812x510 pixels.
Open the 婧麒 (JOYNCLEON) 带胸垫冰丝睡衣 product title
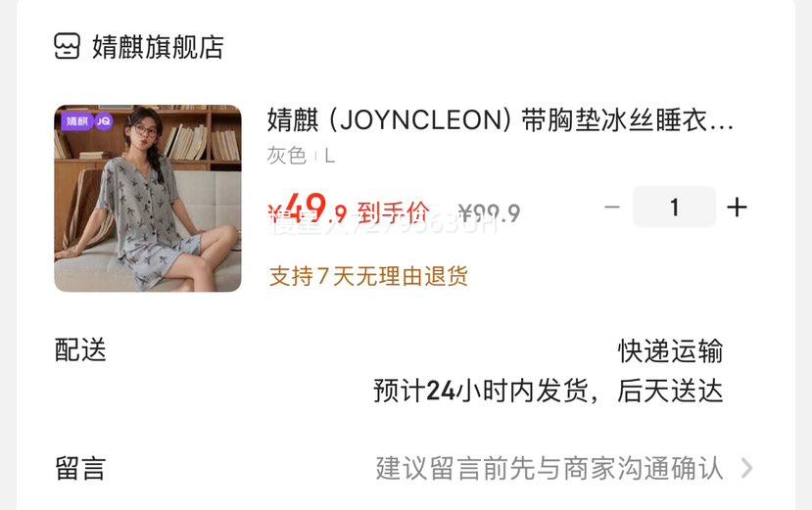(501, 120)
